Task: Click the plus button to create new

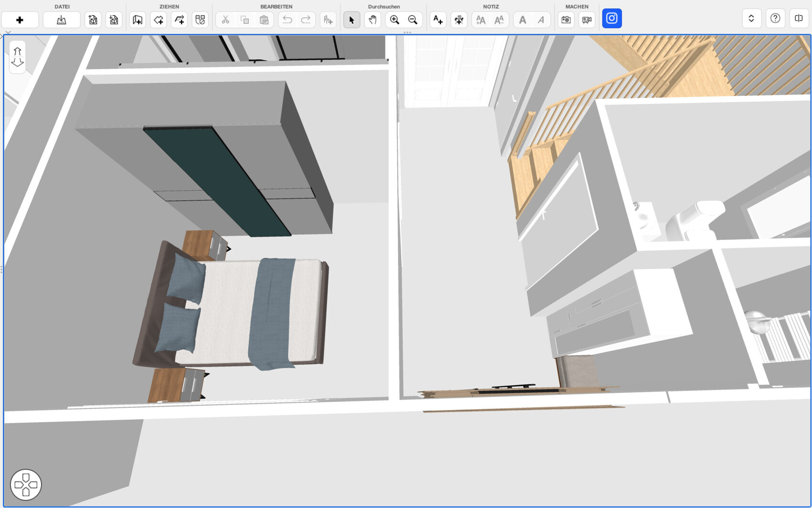Action: click(x=20, y=20)
